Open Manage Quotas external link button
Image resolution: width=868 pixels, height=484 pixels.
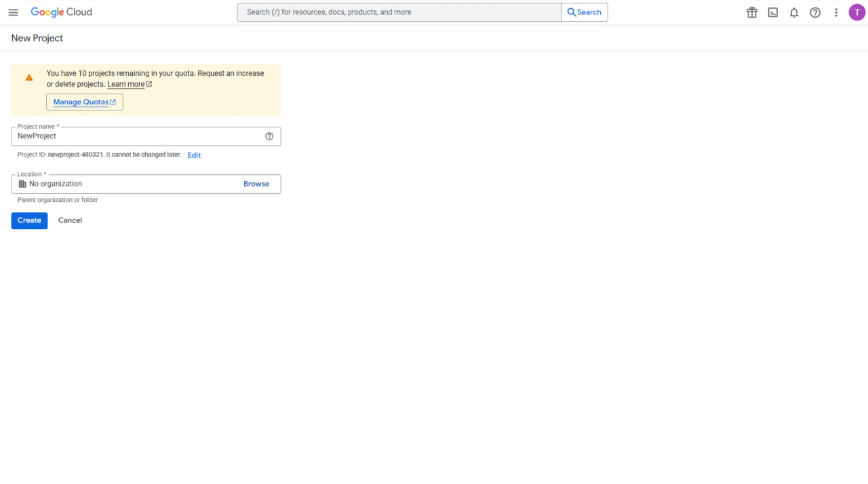point(85,102)
